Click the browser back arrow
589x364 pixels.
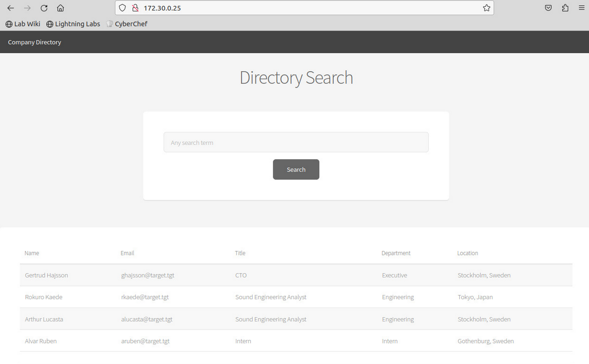(11, 8)
